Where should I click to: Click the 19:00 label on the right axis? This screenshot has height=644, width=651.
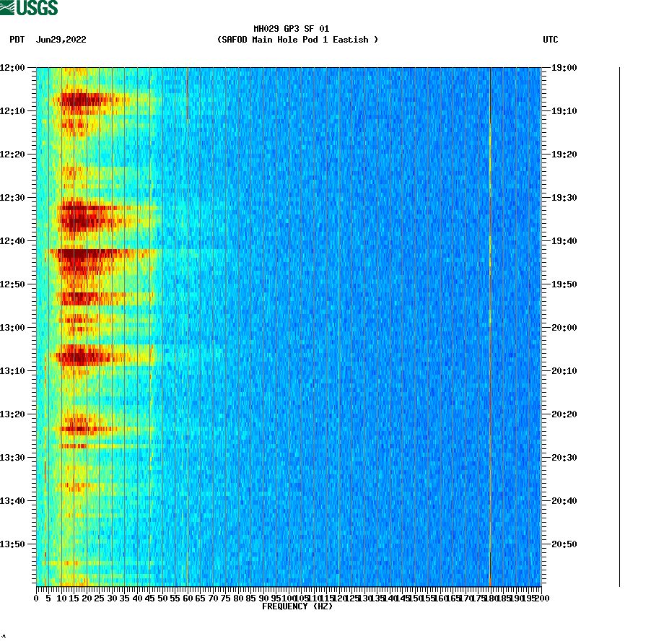562,67
